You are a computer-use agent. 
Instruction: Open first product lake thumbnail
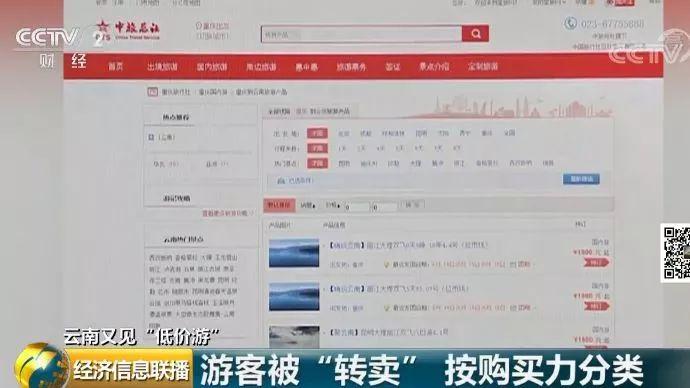294,253
